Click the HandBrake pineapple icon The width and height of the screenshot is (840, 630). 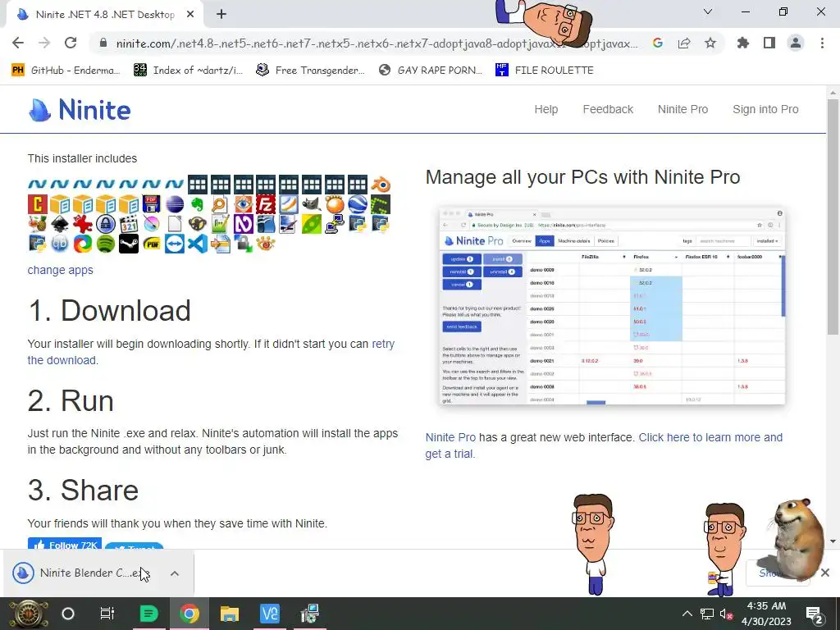(38, 224)
